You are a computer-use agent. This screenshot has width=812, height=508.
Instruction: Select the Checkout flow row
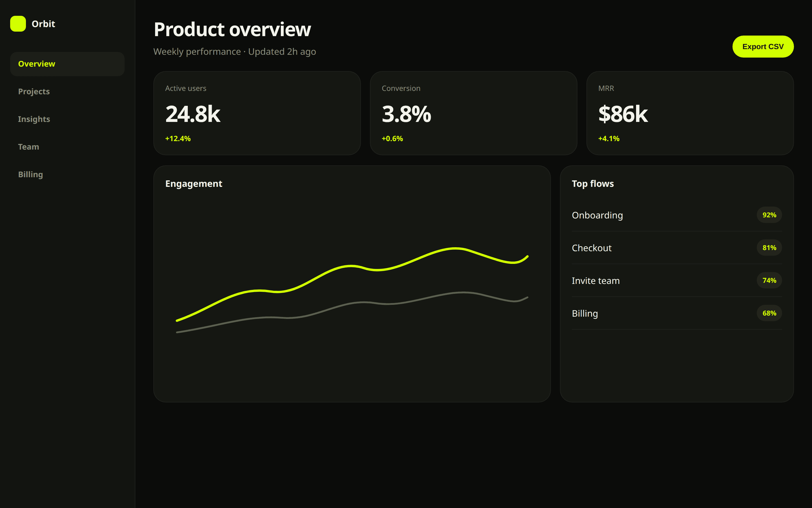(676, 248)
